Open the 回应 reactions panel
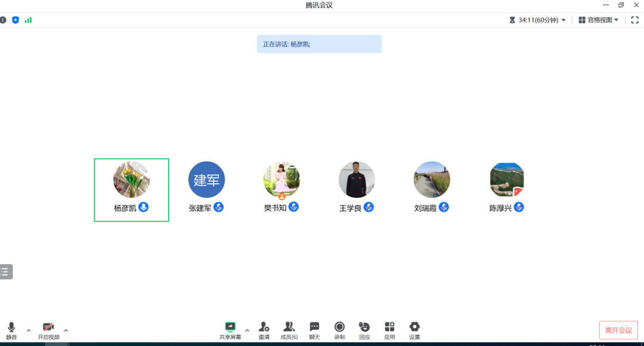 pos(364,329)
